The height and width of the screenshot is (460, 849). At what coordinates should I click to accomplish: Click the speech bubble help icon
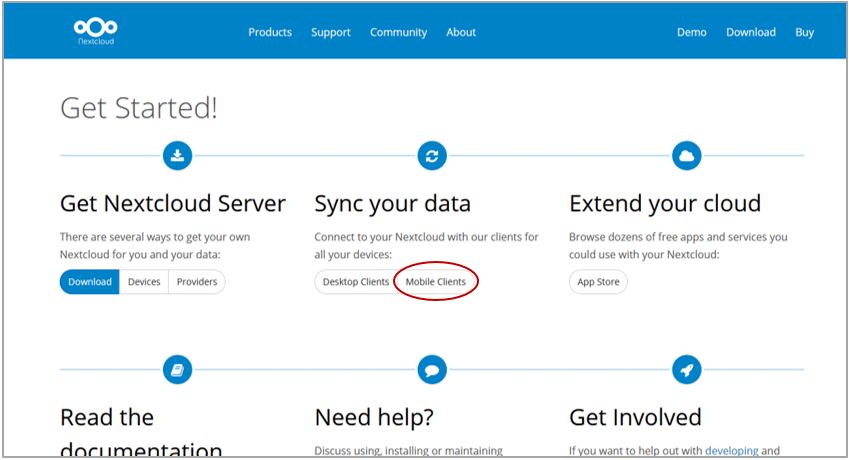click(x=432, y=370)
